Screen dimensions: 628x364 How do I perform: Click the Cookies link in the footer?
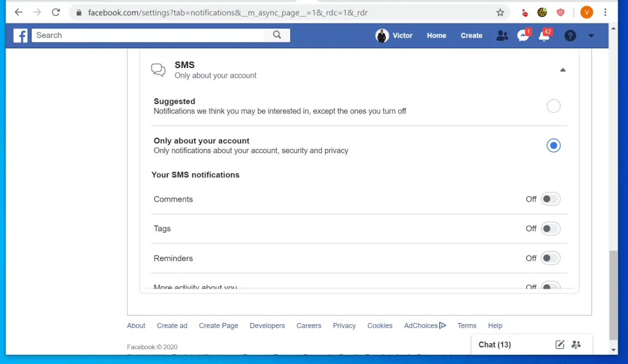pyautogui.click(x=380, y=325)
